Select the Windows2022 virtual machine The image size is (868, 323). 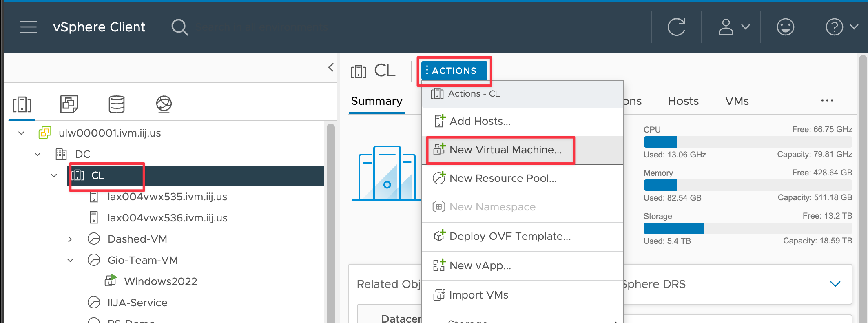160,281
